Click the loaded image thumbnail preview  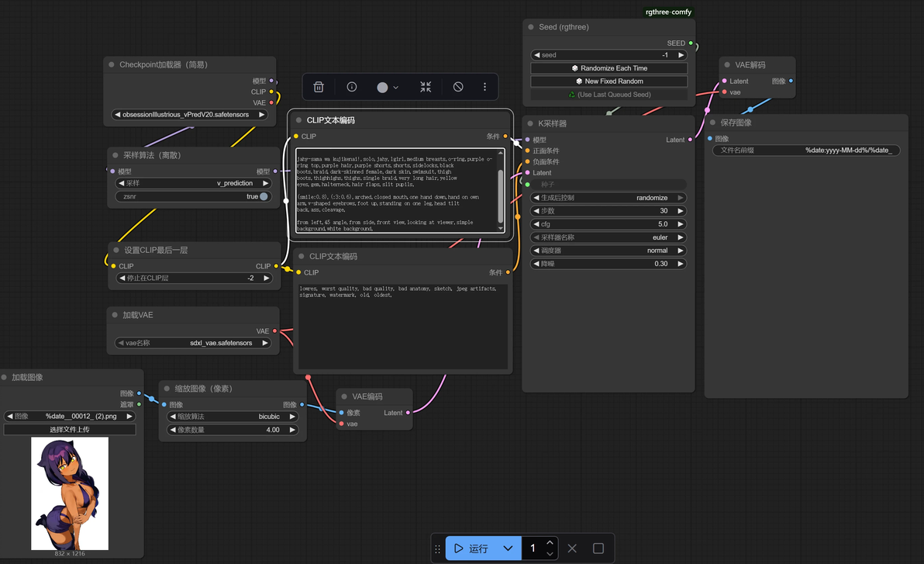pos(70,493)
